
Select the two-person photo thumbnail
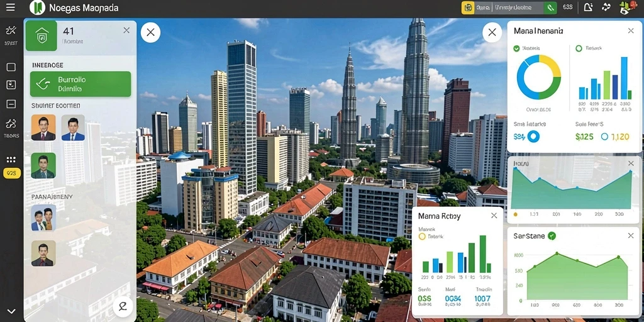43,218
